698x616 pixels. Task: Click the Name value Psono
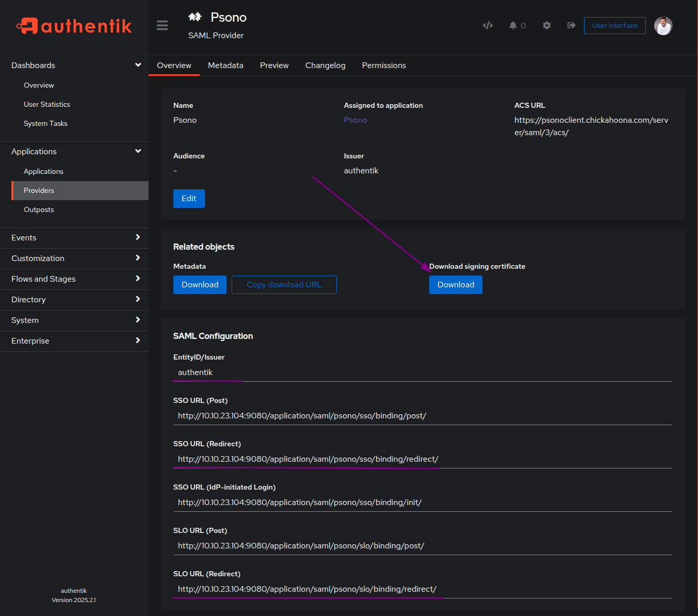(x=185, y=120)
